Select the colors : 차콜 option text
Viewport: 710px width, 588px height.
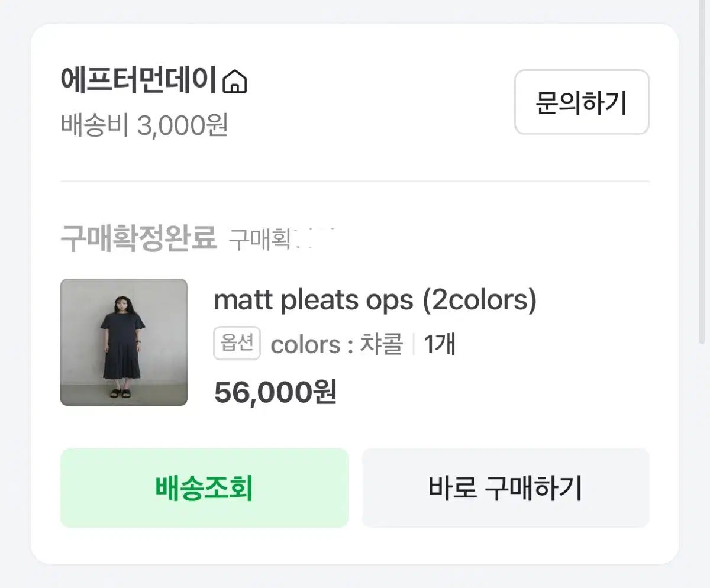pos(337,344)
